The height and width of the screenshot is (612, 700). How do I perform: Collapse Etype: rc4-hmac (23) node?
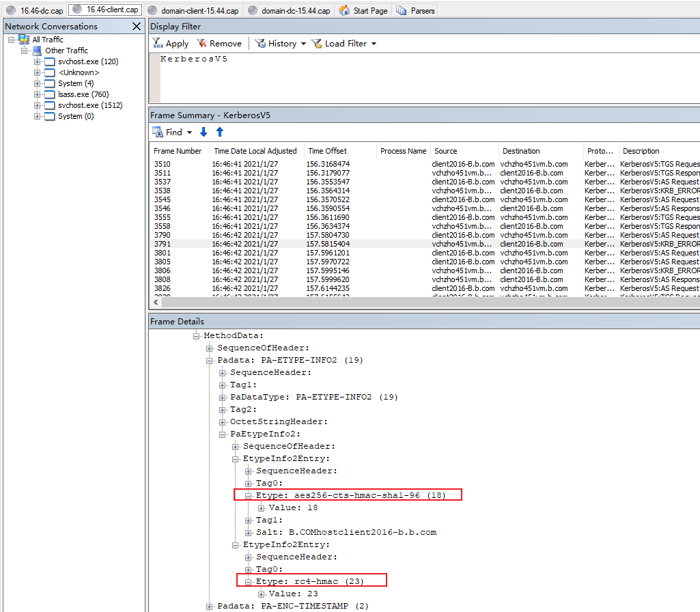pos(248,582)
